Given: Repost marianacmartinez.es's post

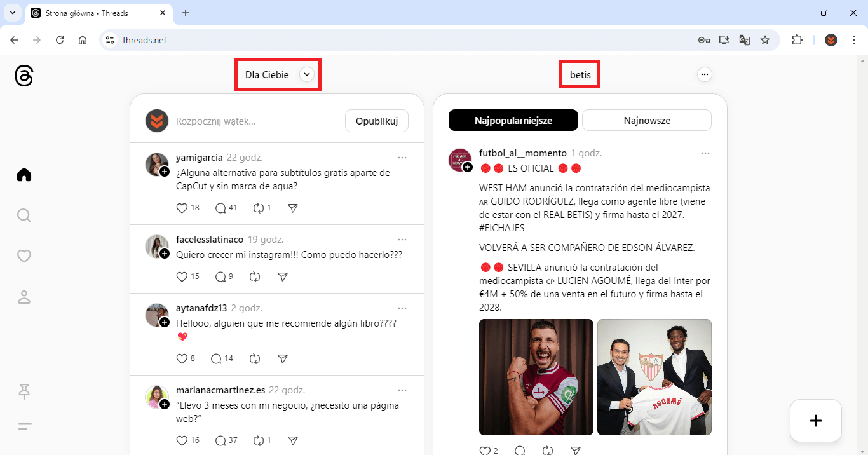Looking at the screenshot, I should point(259,440).
